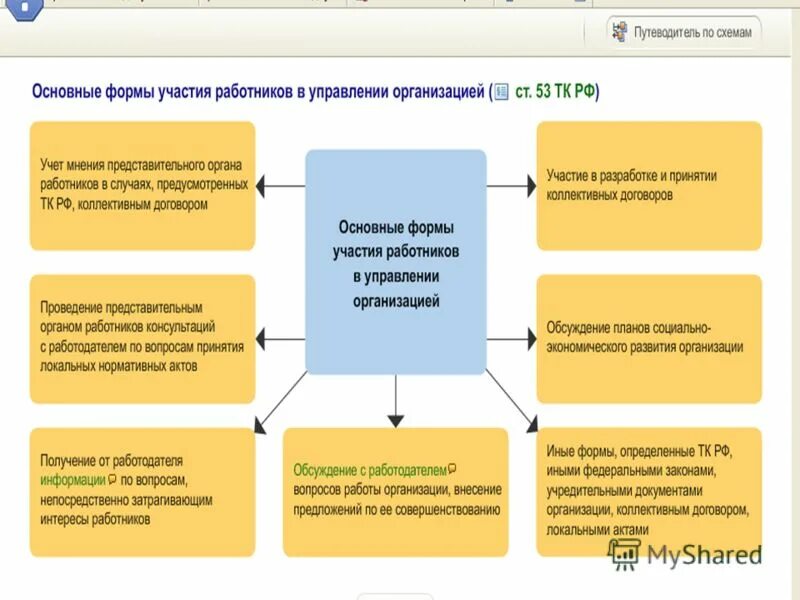Viewport: 800px width, 600px height.
Task: Select the box Проведение представительным органом консультаций
Action: tap(142, 339)
